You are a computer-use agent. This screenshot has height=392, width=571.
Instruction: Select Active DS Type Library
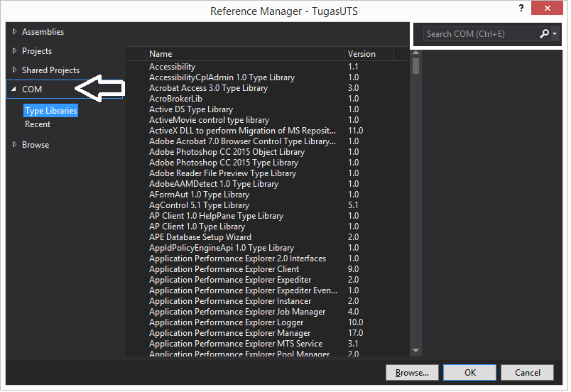tap(268, 109)
